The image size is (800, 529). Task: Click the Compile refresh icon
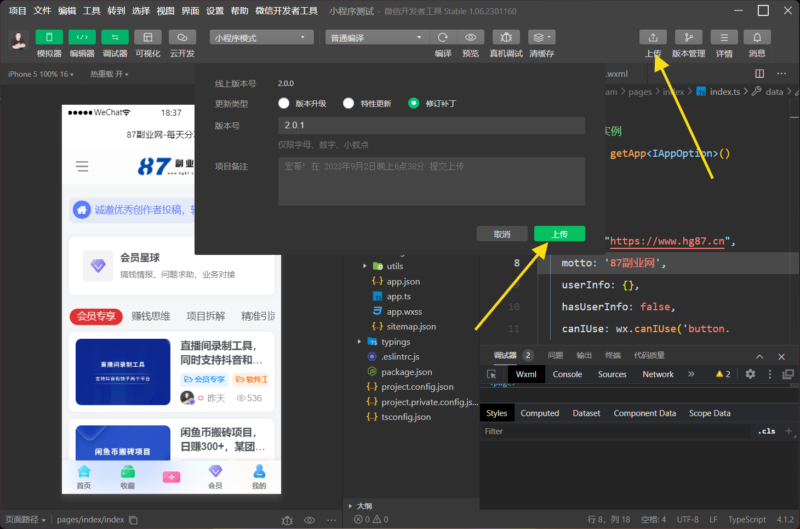(x=443, y=37)
